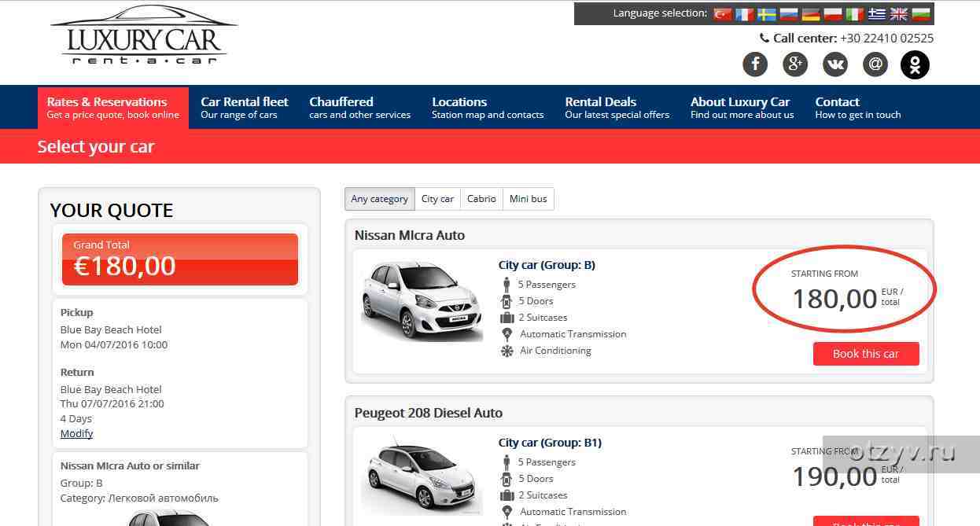The width and height of the screenshot is (980, 526).
Task: Open the Locations station map menu
Action: point(487,108)
